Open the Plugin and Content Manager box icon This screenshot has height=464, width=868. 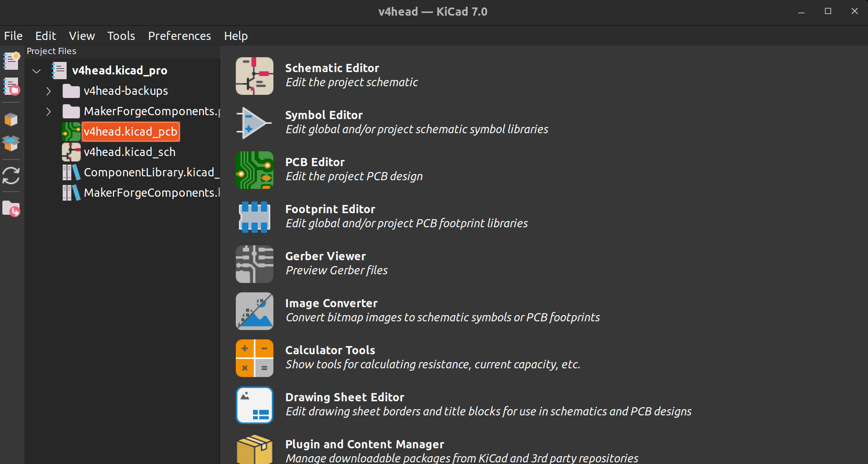(254, 449)
